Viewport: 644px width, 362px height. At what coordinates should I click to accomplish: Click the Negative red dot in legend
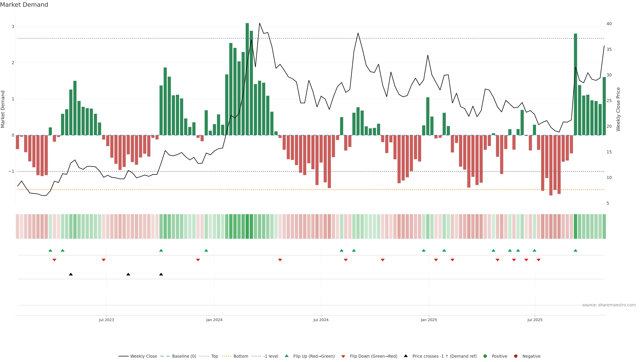516,356
